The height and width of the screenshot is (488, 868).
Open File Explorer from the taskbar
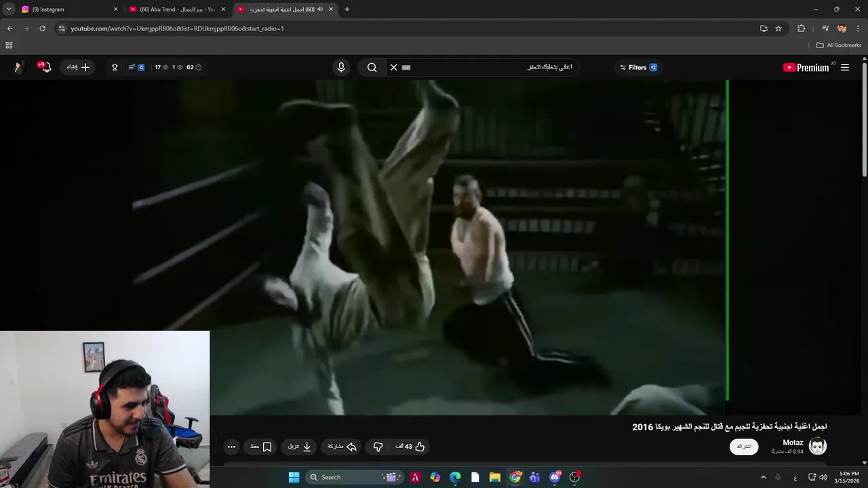495,477
